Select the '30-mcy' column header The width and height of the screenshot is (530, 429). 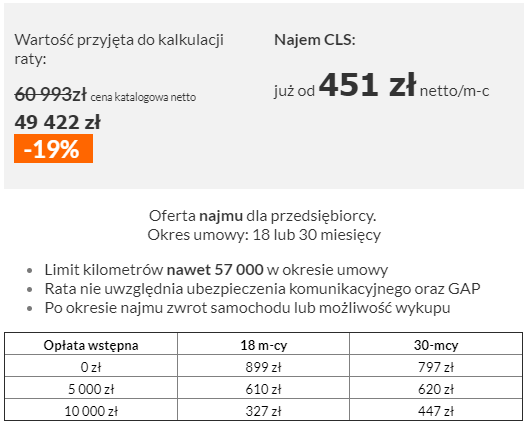436,345
